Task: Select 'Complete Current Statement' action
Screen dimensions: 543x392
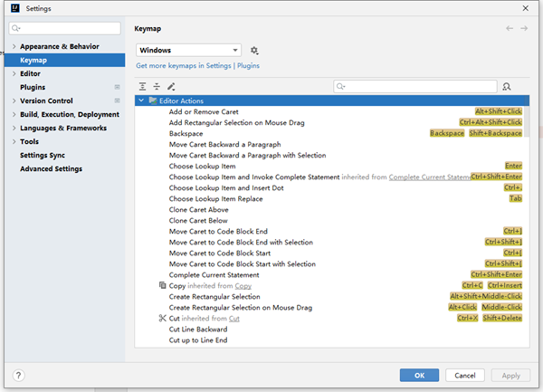Action: [214, 275]
